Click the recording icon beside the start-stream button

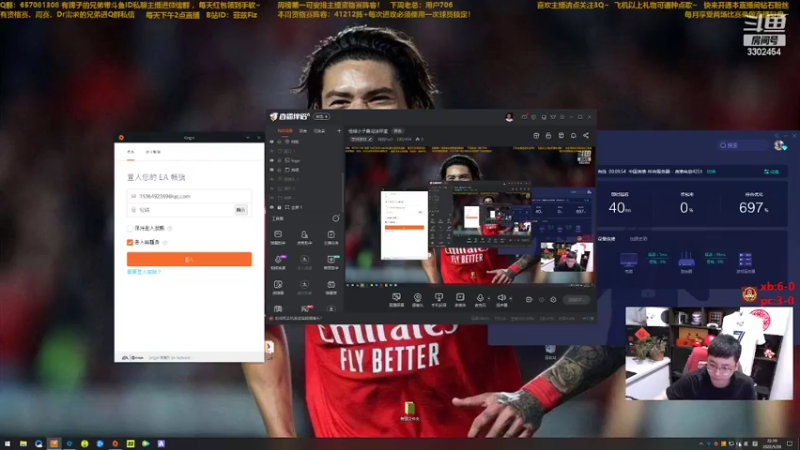[529, 299]
